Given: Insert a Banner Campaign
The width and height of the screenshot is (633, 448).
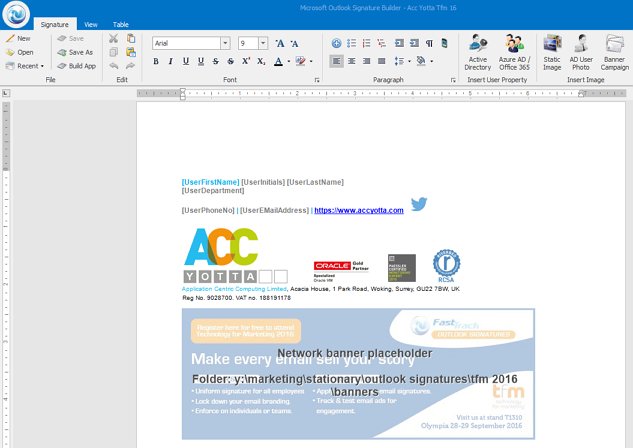Looking at the screenshot, I should point(614,52).
